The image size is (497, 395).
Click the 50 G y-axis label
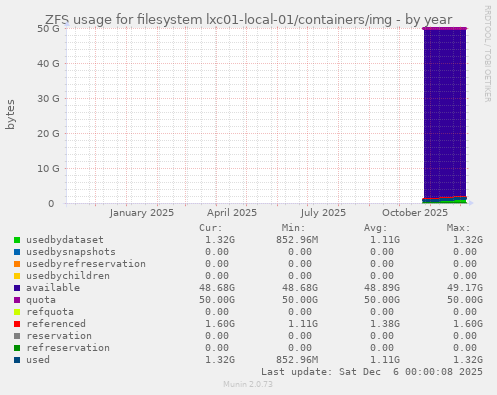click(x=48, y=28)
